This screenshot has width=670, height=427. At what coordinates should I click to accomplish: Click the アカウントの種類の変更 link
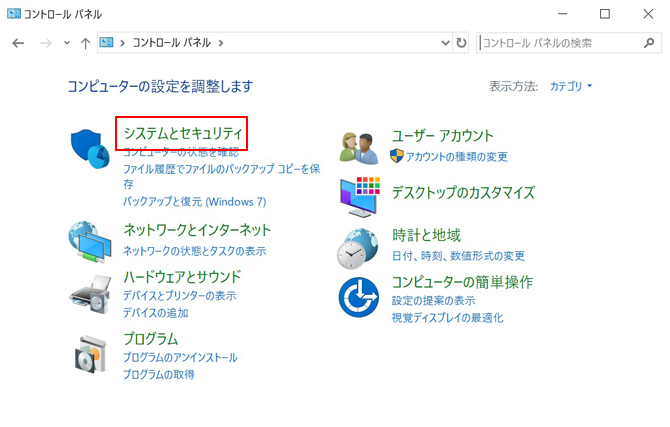[456, 156]
